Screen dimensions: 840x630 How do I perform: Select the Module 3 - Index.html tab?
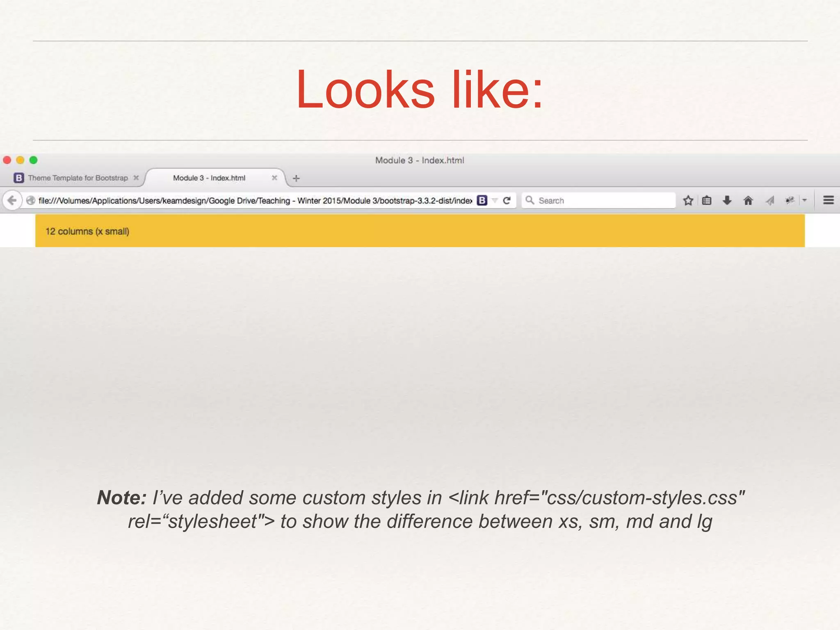(x=209, y=178)
